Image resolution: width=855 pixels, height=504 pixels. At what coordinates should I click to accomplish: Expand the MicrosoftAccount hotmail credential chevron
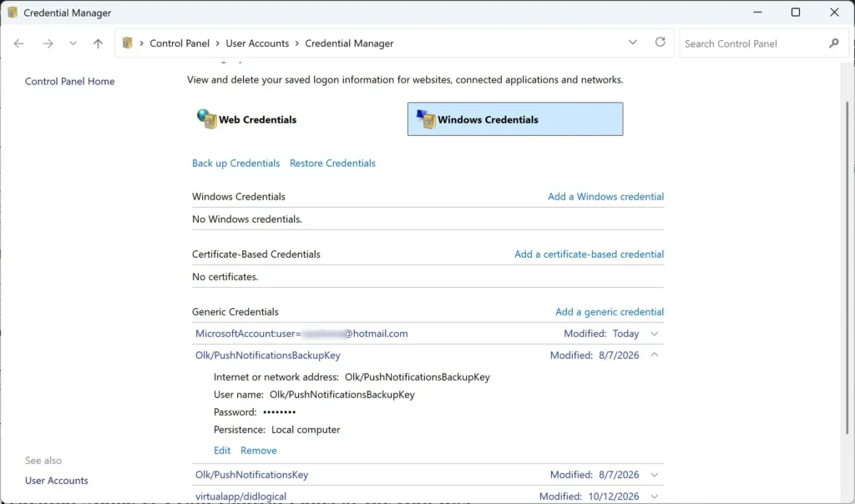click(655, 334)
